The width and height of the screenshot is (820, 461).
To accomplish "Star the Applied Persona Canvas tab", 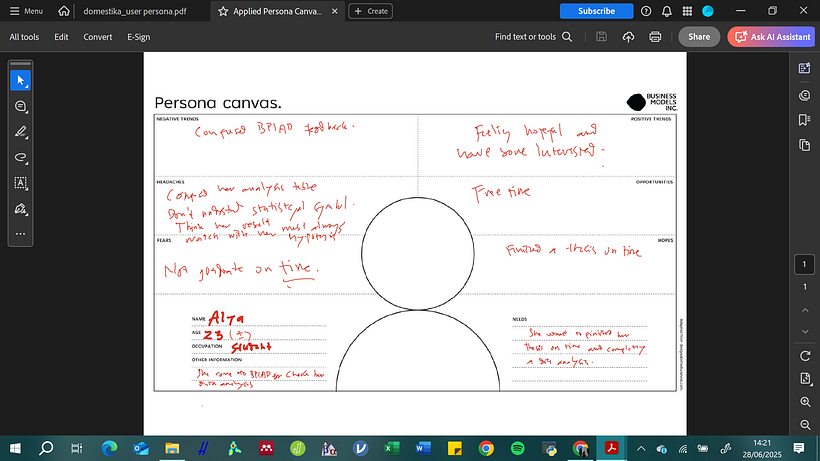I will coord(223,11).
